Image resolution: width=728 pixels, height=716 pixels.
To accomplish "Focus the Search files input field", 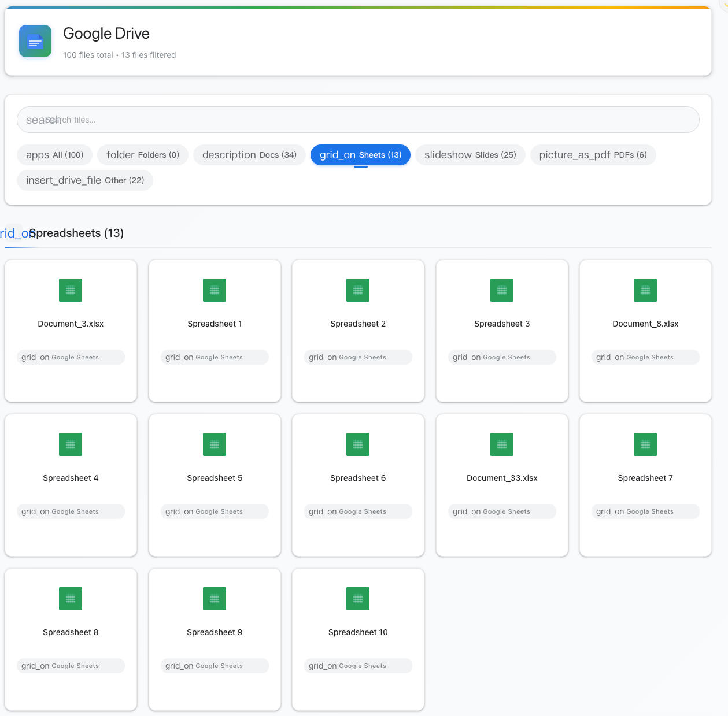I will tap(358, 120).
